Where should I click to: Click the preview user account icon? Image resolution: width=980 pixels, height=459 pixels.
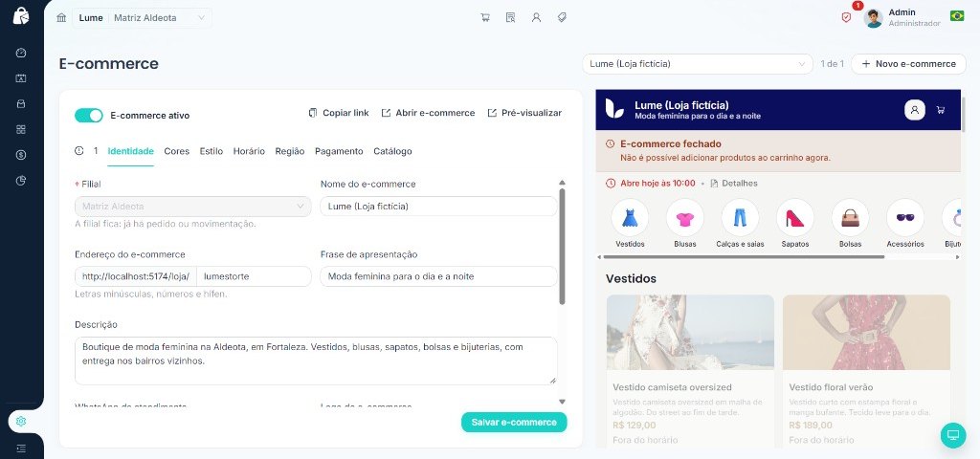tap(914, 110)
